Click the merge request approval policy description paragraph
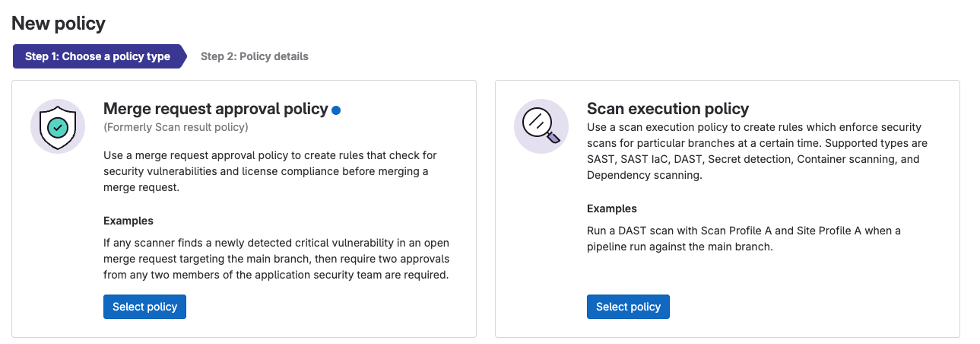The height and width of the screenshot is (344, 980). click(270, 171)
